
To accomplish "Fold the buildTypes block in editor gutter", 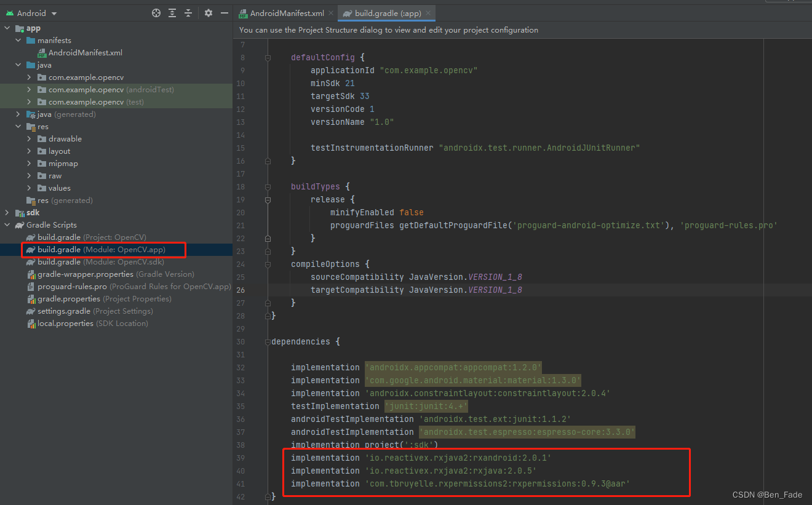I will click(267, 186).
